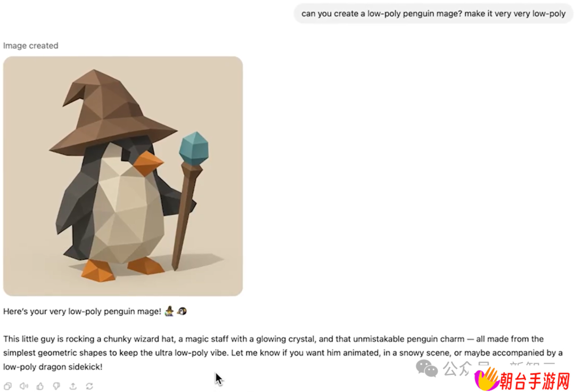Play the response using the read-aloud speaker icon
The height and width of the screenshot is (392, 575).
[24, 386]
